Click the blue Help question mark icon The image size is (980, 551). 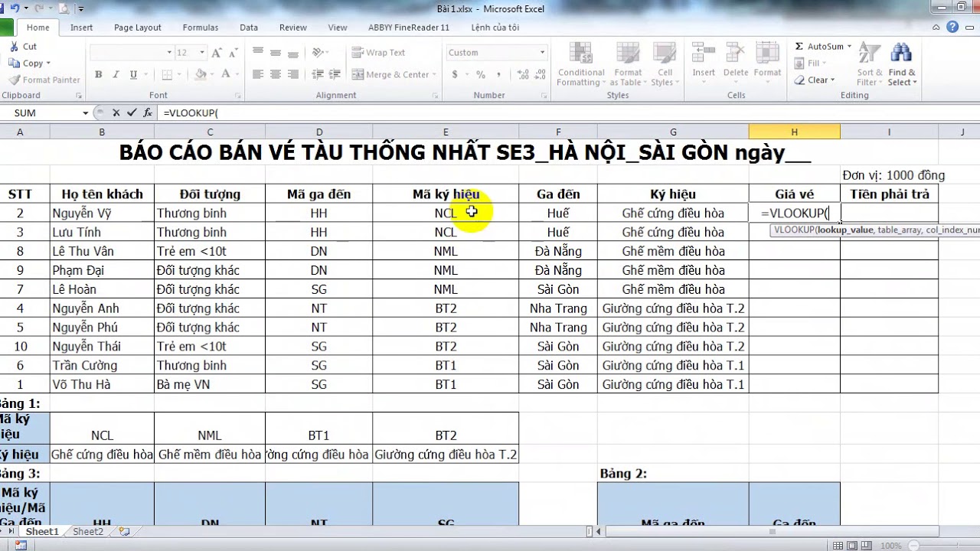coord(952,27)
